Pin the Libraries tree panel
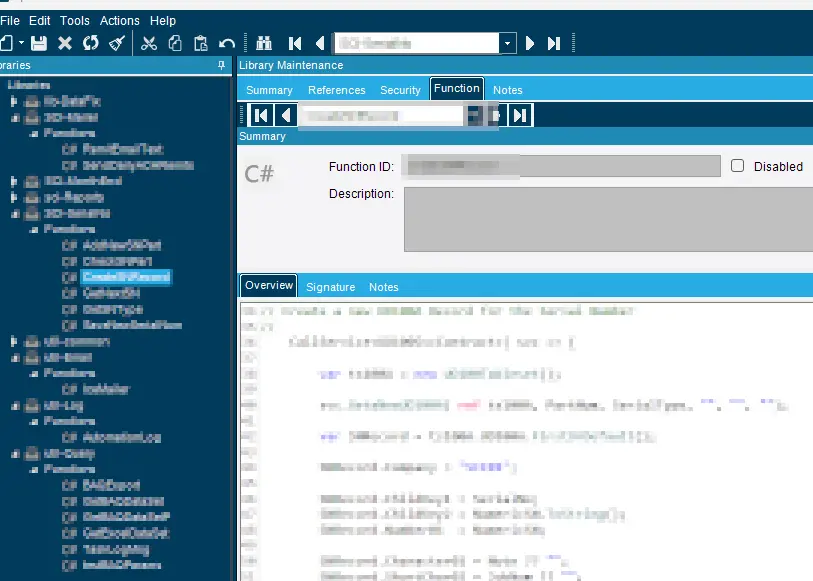This screenshot has height=581, width=813. click(221, 65)
